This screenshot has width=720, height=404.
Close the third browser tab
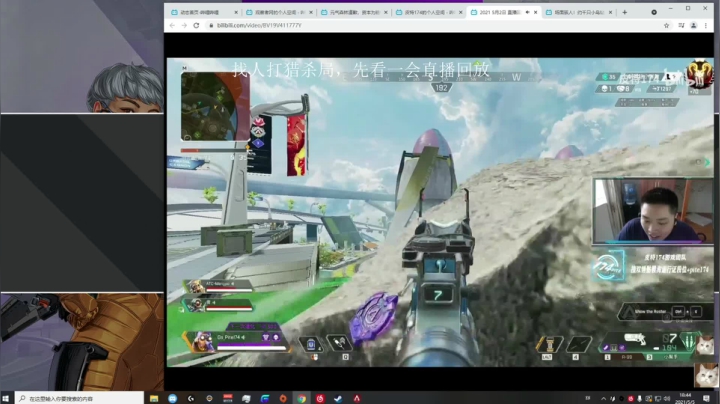click(x=386, y=12)
